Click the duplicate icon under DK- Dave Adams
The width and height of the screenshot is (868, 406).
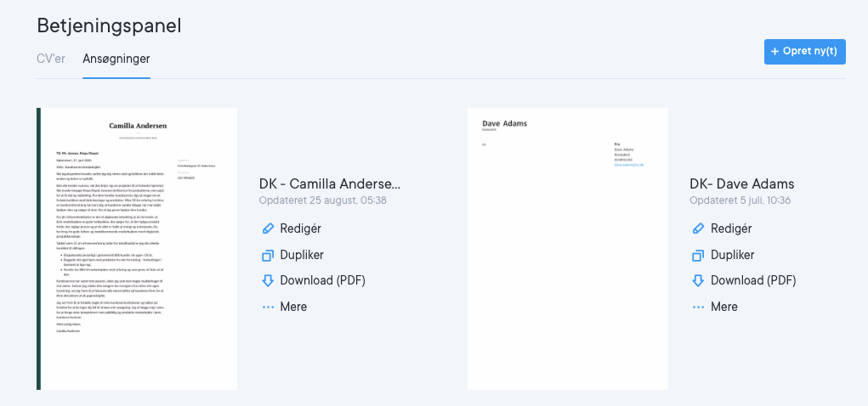click(x=699, y=255)
